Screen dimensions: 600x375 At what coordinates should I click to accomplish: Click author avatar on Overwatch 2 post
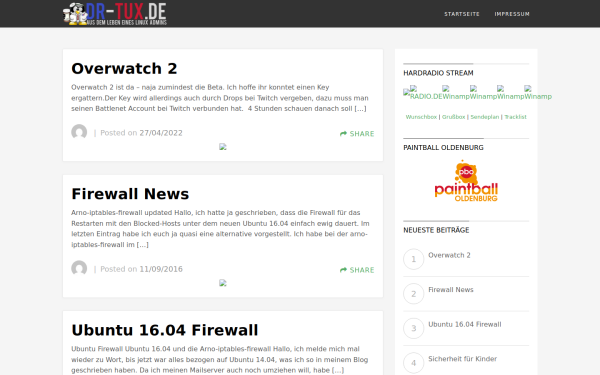point(79,132)
